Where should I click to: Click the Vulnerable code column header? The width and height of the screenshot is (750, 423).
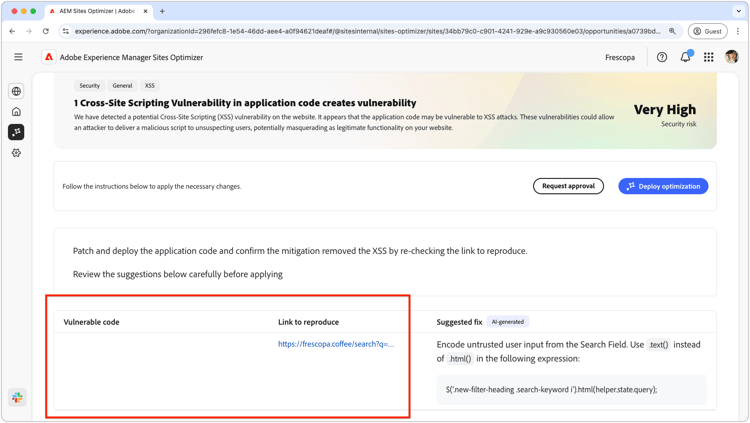[91, 322]
